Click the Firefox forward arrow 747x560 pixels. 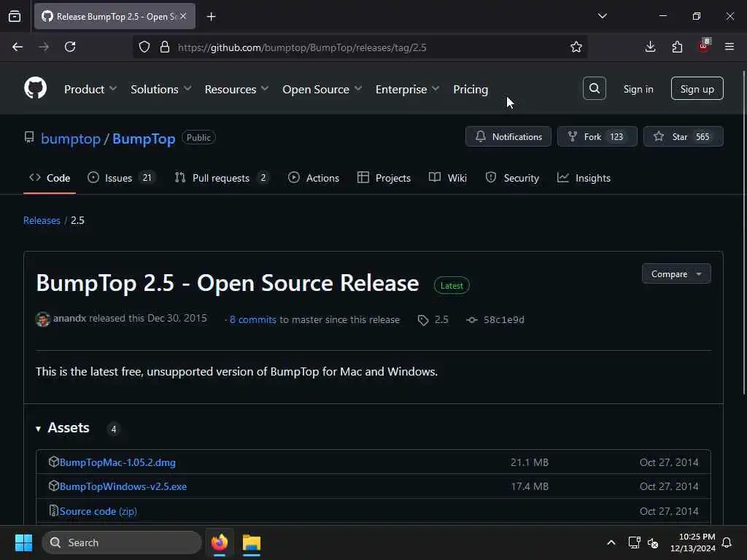44,47
